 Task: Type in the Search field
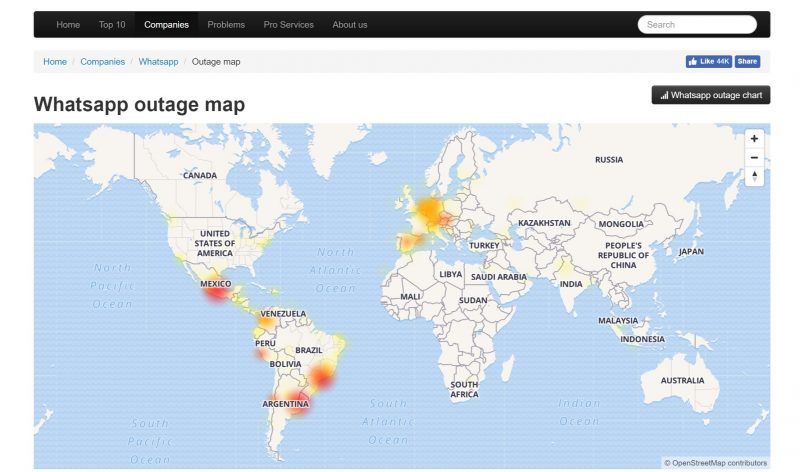[x=697, y=24]
